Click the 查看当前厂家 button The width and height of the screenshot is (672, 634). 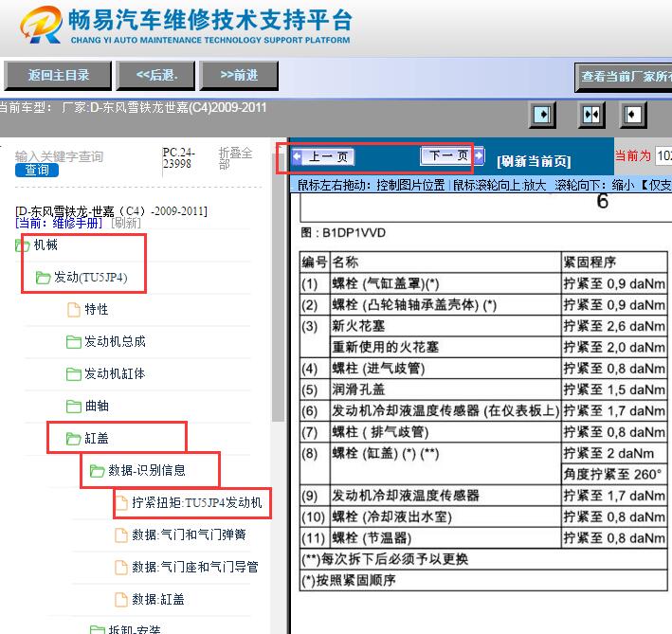pos(623,77)
